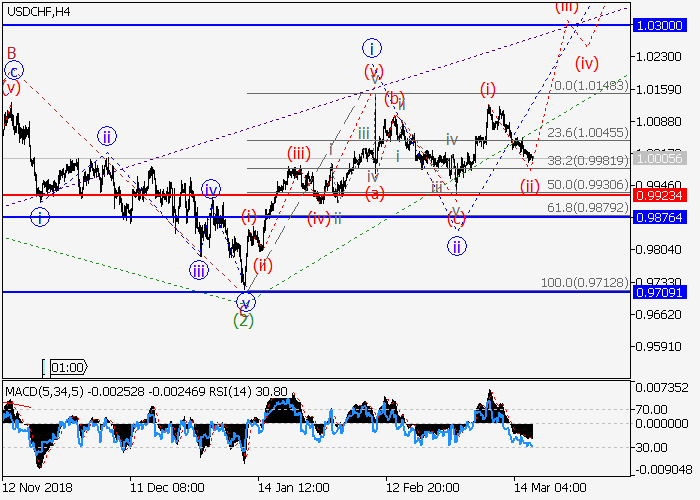The height and width of the screenshot is (500, 700).
Task: Click the blue circled iii wave marker
Action: click(199, 269)
